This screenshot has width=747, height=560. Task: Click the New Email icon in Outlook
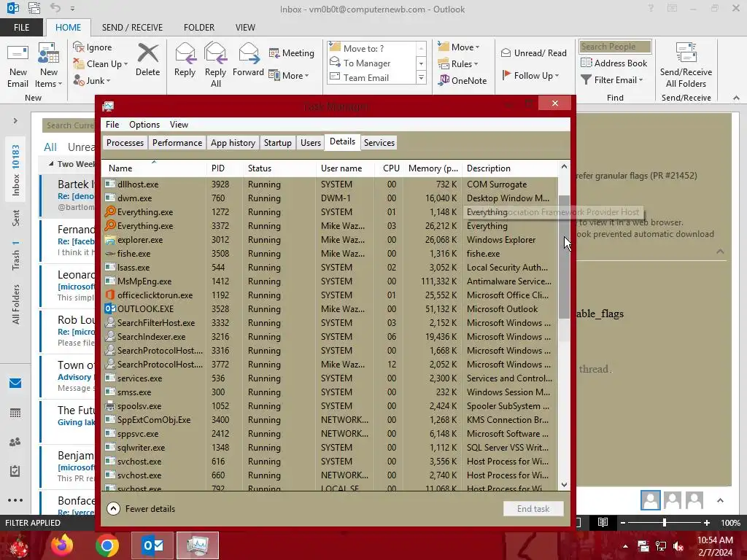coord(18,66)
